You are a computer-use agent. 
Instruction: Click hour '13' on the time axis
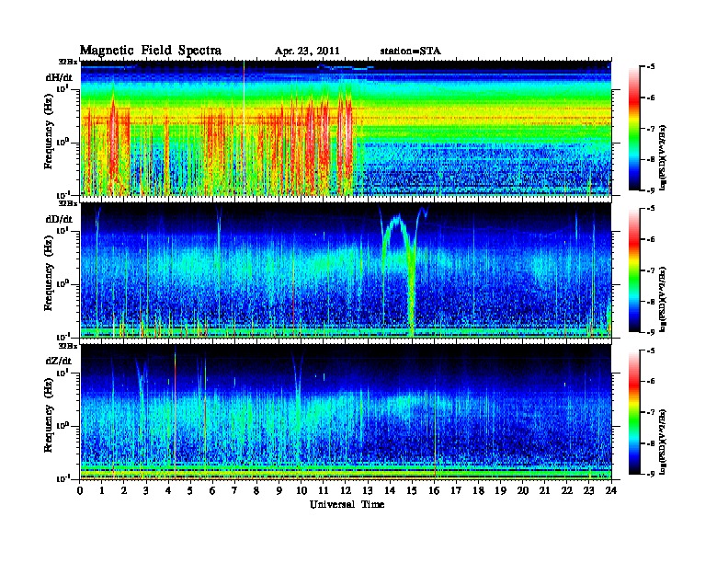[368, 490]
